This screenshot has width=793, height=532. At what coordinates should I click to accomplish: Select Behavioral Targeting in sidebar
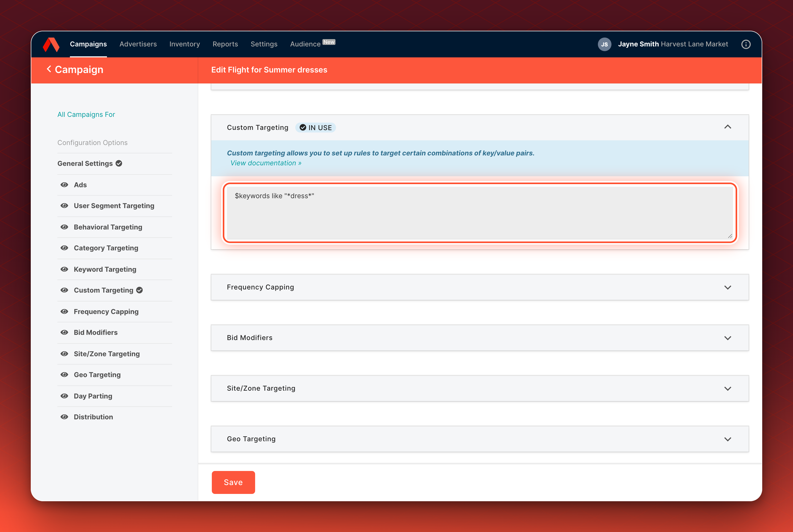click(108, 227)
